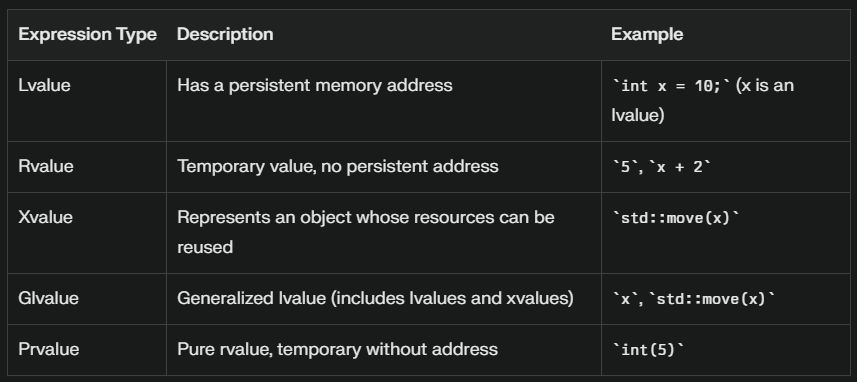Click the 'Has a persistent memory address' description
The width and height of the screenshot is (857, 382).
pos(315,86)
